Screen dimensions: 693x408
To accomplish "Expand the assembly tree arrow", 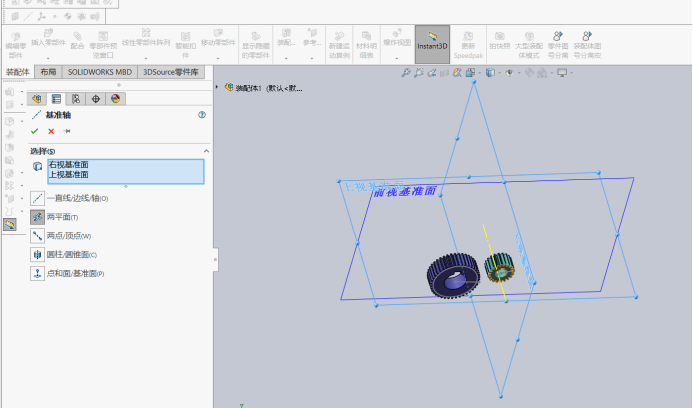I will [217, 88].
